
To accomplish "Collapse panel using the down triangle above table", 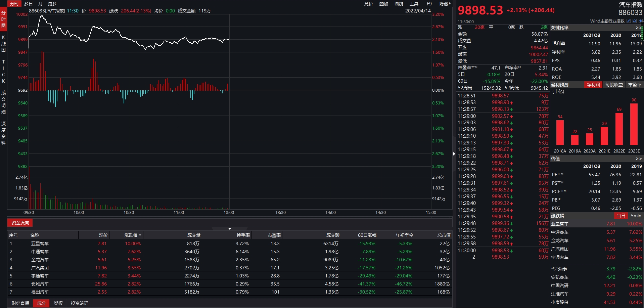I will point(230,228).
